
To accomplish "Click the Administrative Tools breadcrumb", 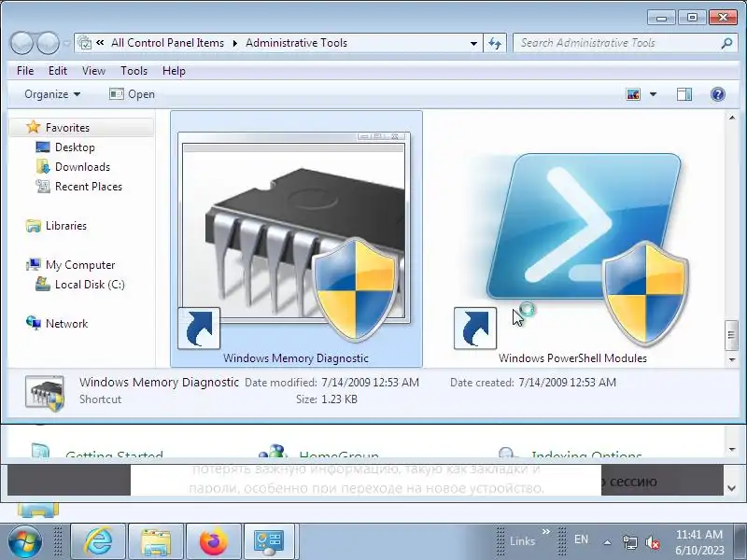I will pyautogui.click(x=296, y=43).
